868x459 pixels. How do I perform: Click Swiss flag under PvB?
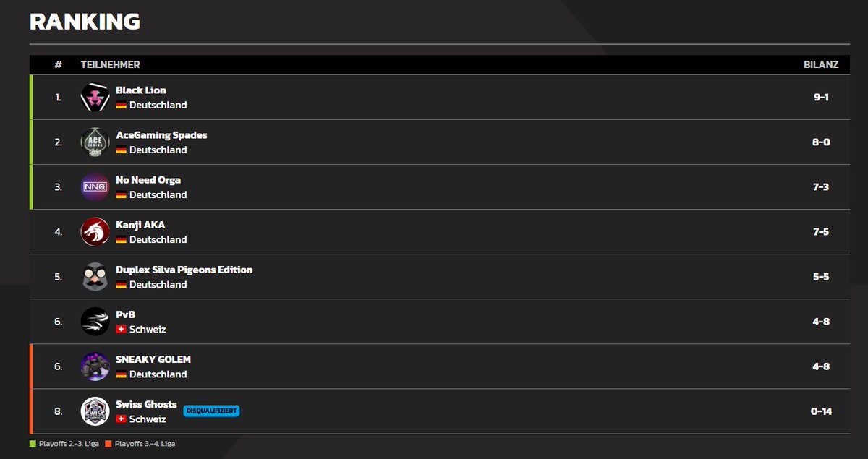tap(121, 330)
